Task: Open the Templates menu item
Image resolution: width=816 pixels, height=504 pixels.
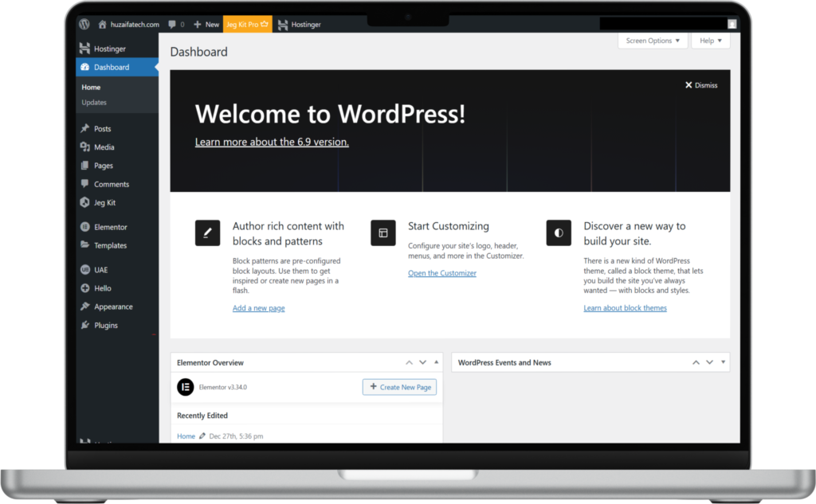Action: (118, 245)
